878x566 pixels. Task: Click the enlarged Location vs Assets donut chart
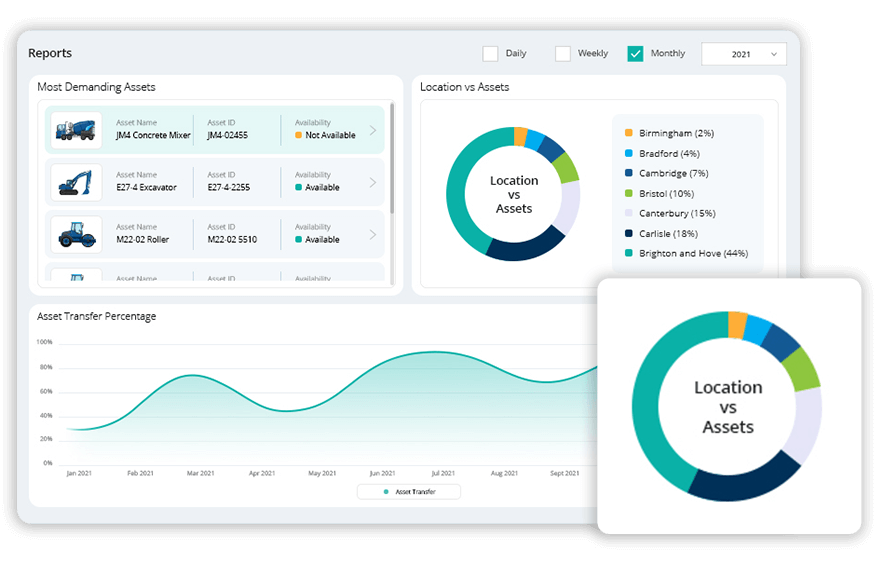[728, 406]
